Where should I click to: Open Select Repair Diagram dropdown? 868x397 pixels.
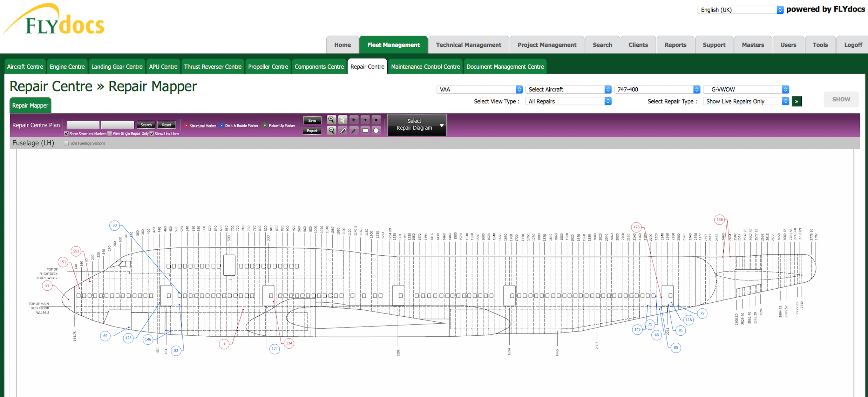point(416,125)
